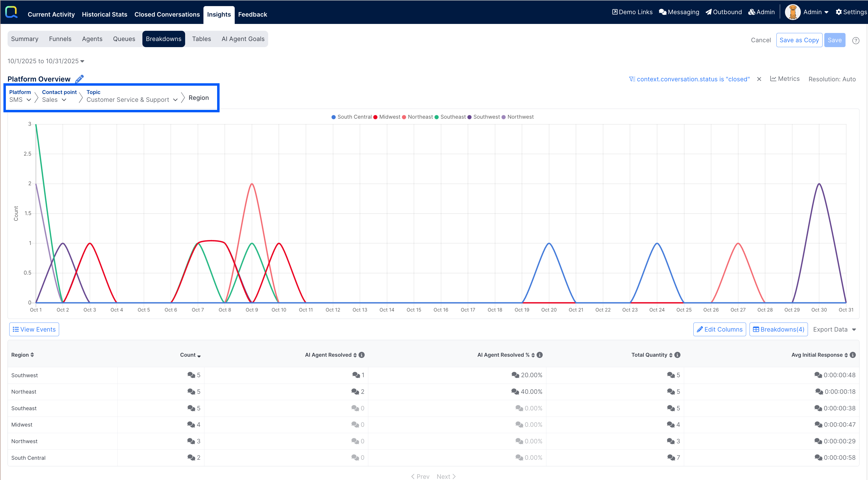
Task: Click the View Events button
Action: pos(34,329)
